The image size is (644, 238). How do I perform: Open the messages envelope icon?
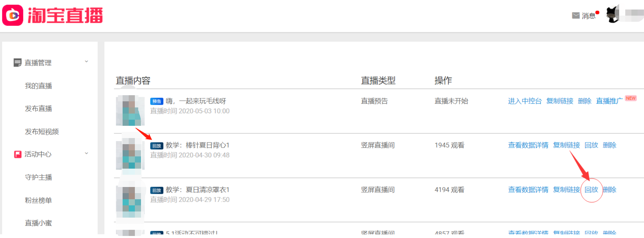click(576, 16)
